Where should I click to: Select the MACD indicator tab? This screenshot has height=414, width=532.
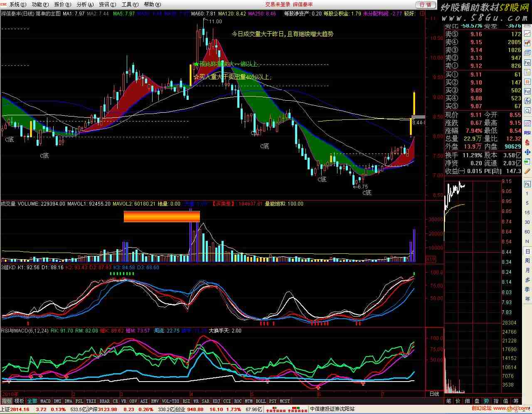(45, 401)
